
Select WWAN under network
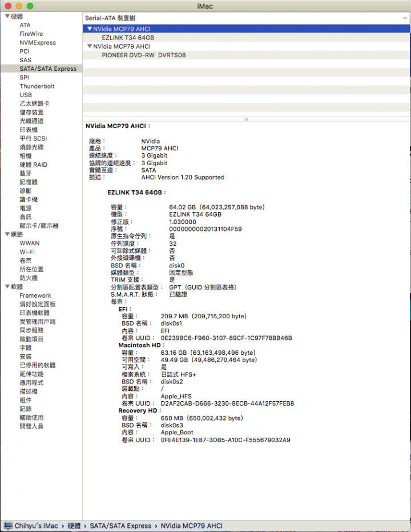point(30,243)
